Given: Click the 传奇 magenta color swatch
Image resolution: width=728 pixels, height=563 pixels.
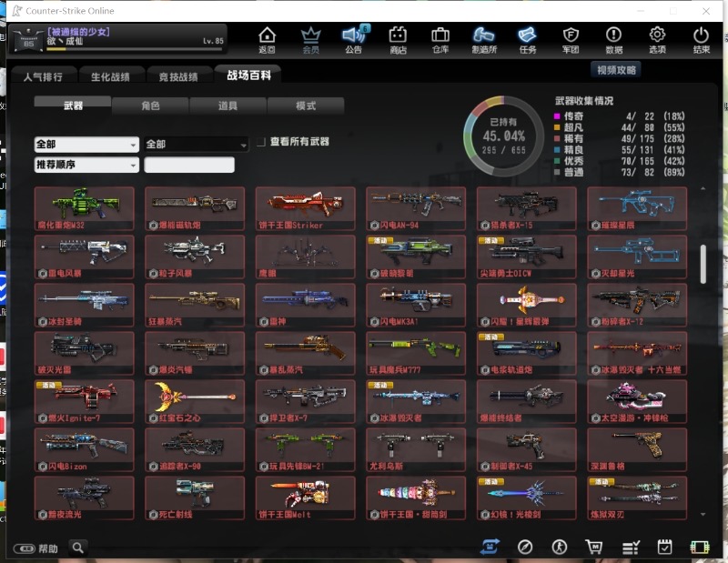Looking at the screenshot, I should [557, 116].
